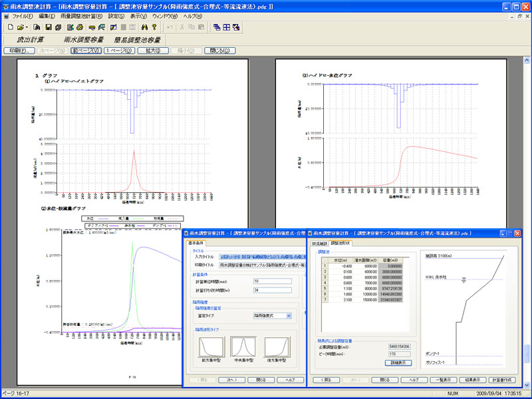The width and height of the screenshot is (532, 399).
Task: Click the tile windows icon
Action: coord(226,27)
